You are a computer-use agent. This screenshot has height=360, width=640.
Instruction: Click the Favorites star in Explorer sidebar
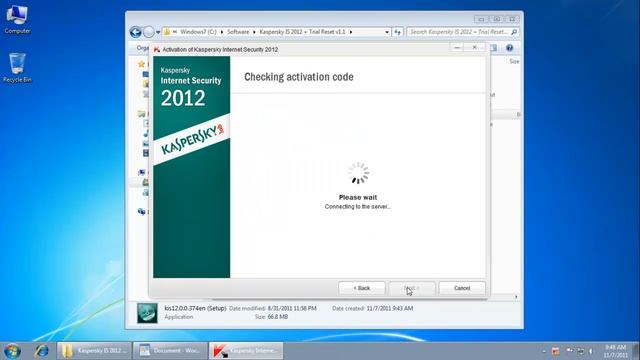point(141,64)
